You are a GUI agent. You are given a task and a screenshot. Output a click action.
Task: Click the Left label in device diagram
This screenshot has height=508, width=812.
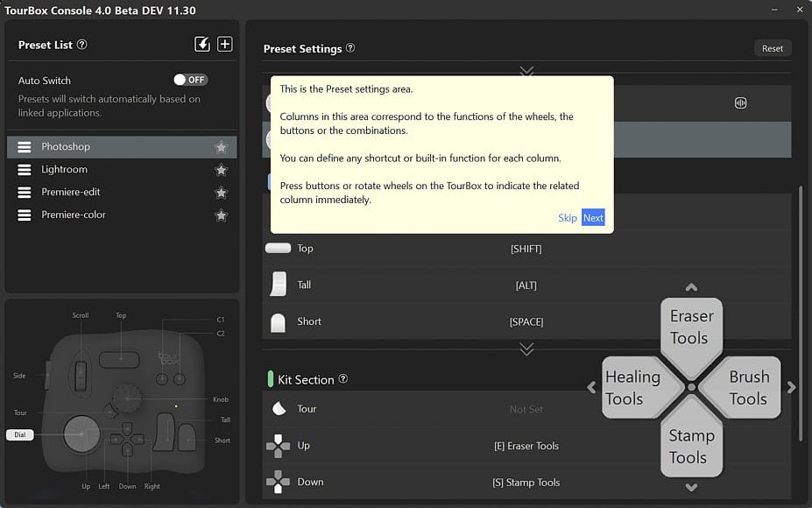click(x=104, y=486)
